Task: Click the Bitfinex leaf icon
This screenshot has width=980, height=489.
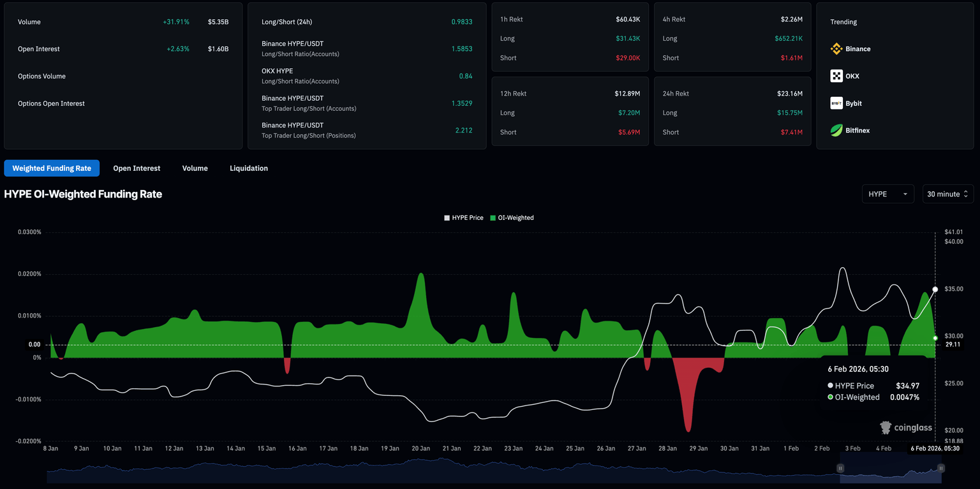Action: click(x=836, y=131)
